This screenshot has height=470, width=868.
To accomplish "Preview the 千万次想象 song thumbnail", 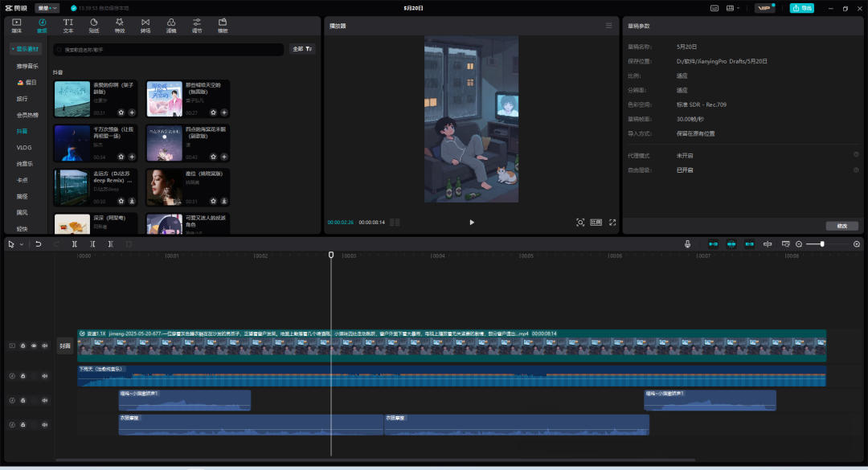I will click(72, 143).
